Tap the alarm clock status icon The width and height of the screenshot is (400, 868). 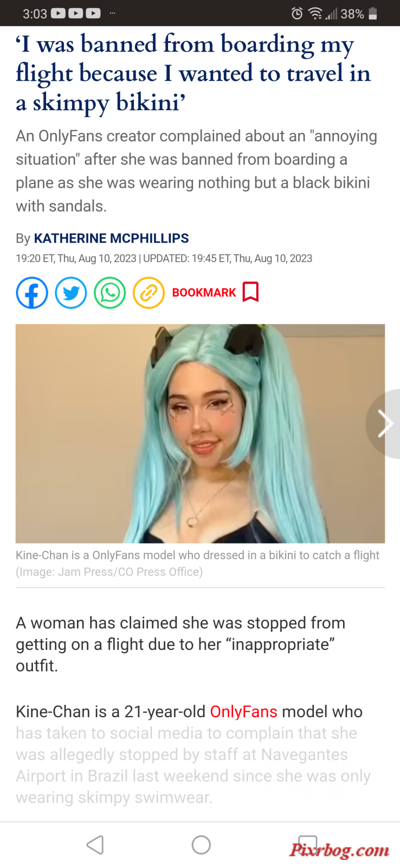(297, 14)
